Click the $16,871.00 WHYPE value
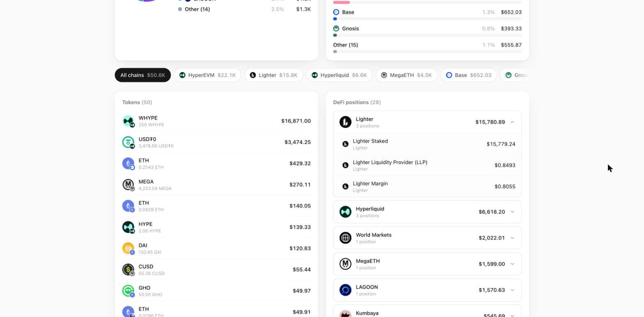 [296, 121]
